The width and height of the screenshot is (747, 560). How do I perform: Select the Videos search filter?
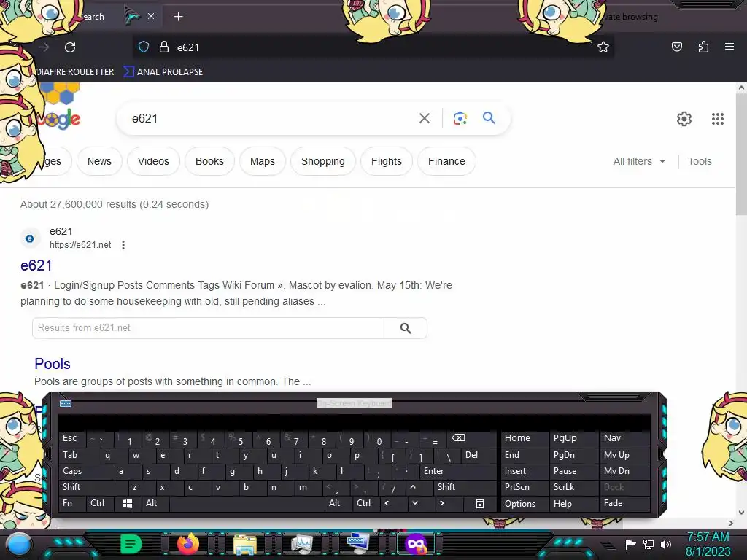click(153, 161)
